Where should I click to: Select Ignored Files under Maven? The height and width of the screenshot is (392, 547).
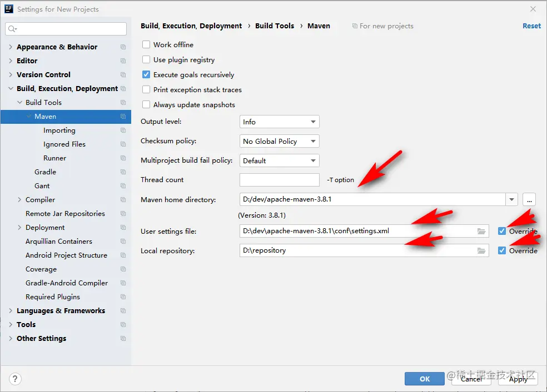[64, 144]
